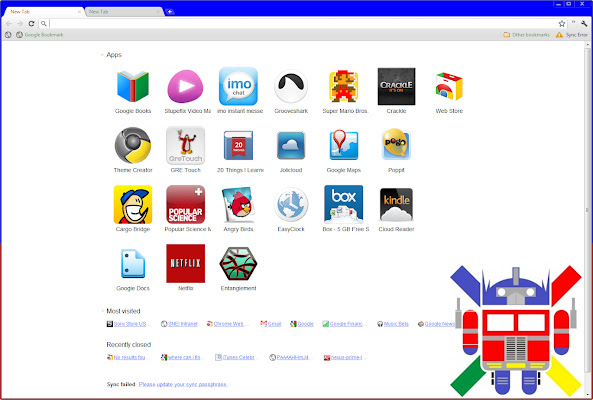Screen dimensions: 593x400
Task: Open the GRE Touch app
Action: pos(185,145)
